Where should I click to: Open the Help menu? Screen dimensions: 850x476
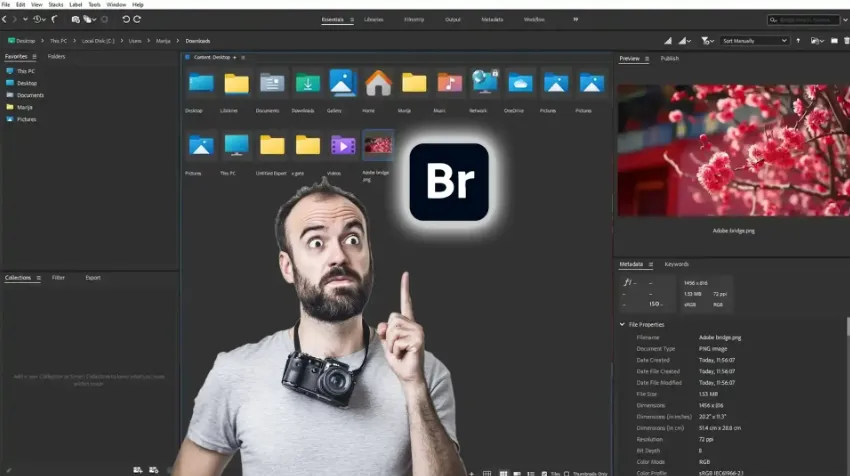coord(138,4)
